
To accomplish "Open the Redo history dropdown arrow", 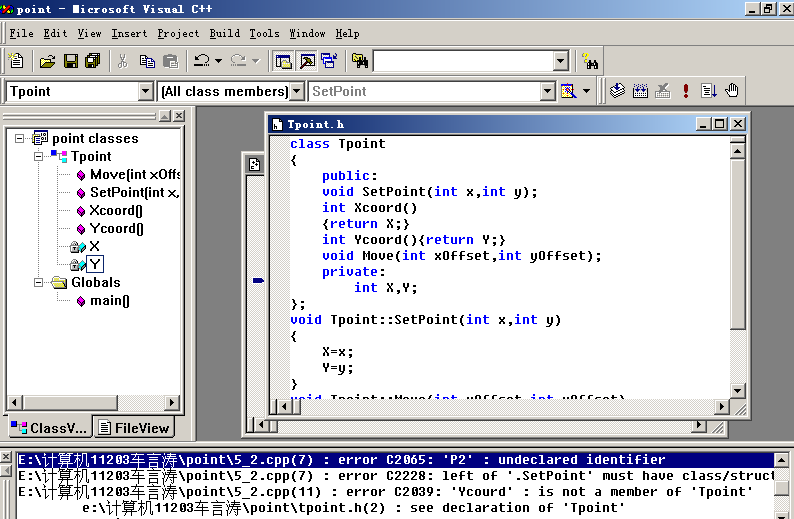I will [256, 61].
